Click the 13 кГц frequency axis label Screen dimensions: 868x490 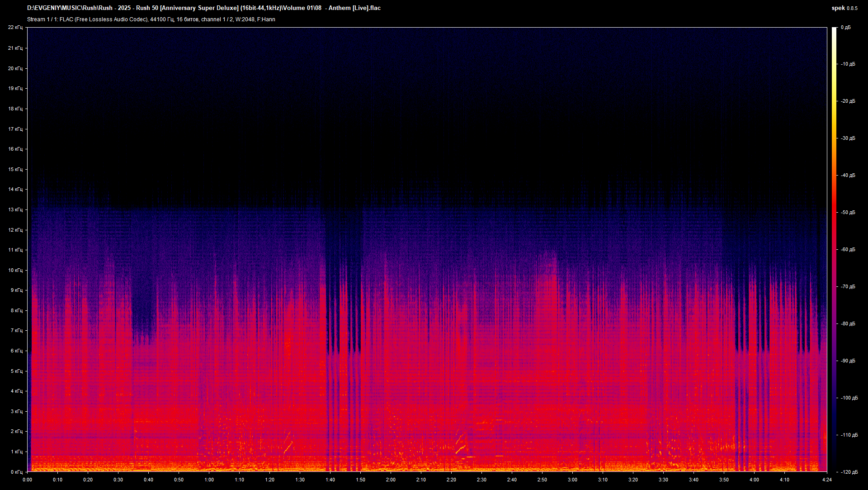pyautogui.click(x=15, y=209)
